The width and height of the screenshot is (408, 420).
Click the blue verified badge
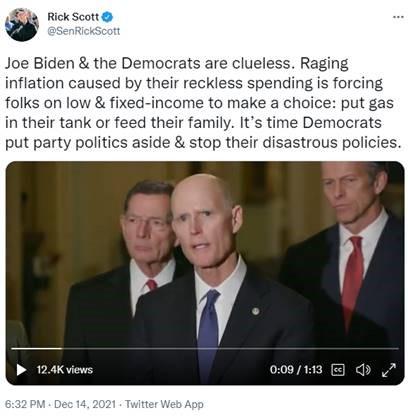pos(107,17)
